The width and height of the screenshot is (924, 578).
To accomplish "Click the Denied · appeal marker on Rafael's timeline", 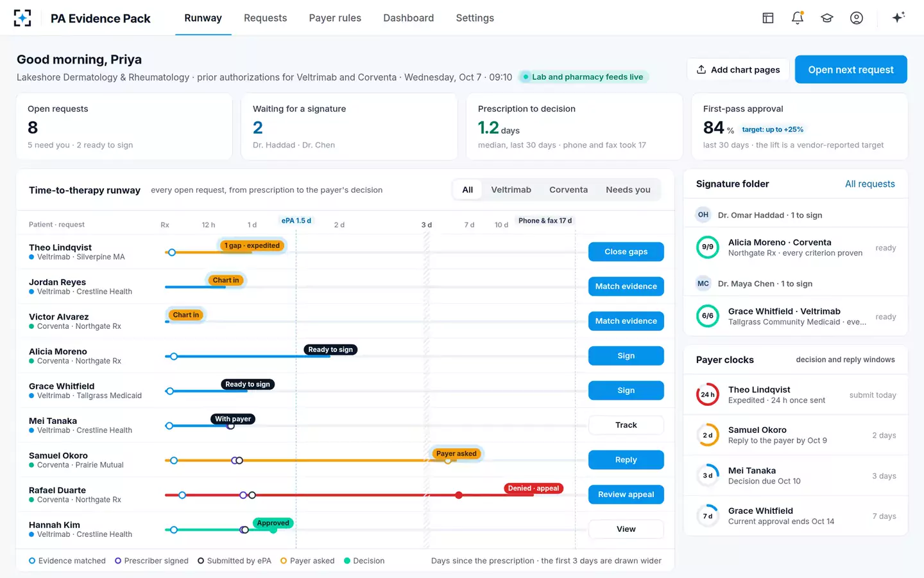I will 533,489.
